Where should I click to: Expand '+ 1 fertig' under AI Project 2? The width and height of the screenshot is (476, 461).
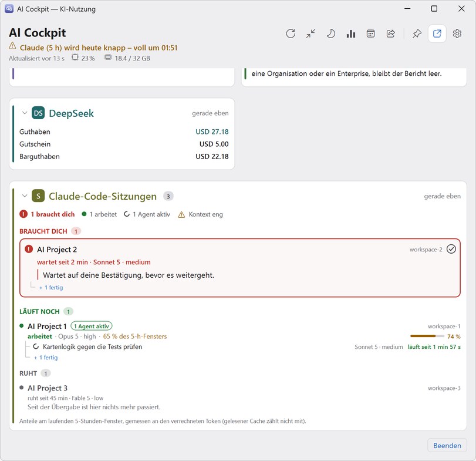click(x=51, y=287)
